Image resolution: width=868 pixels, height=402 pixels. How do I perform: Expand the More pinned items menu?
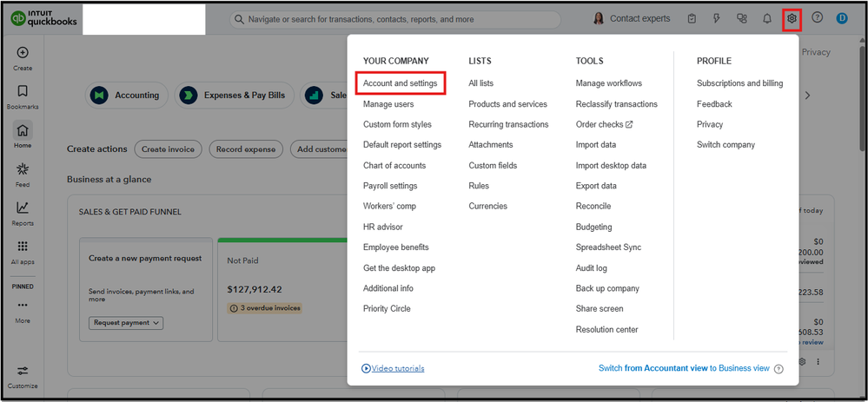[23, 306]
